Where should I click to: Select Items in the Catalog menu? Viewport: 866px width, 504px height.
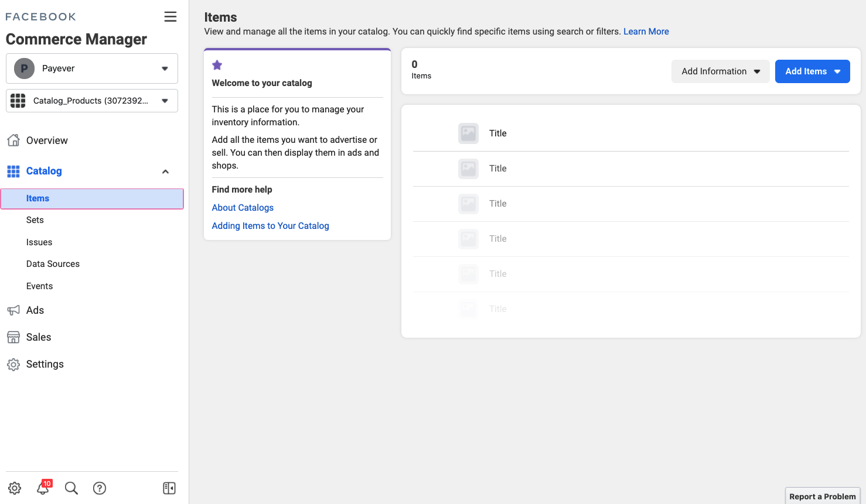[92, 198]
